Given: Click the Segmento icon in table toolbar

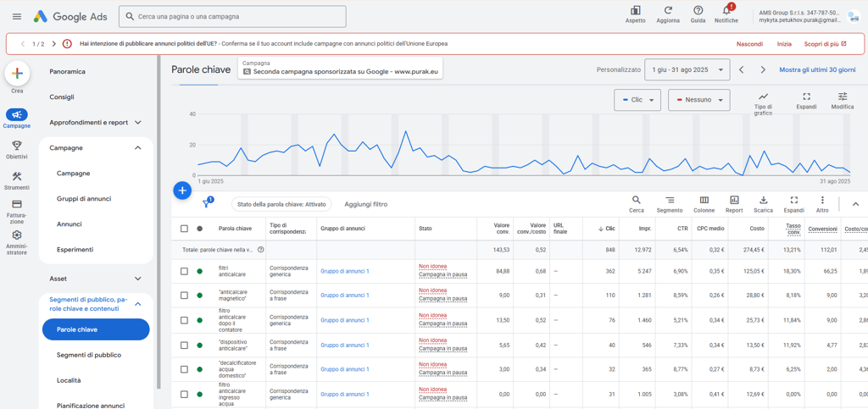Looking at the screenshot, I should click(x=669, y=201).
